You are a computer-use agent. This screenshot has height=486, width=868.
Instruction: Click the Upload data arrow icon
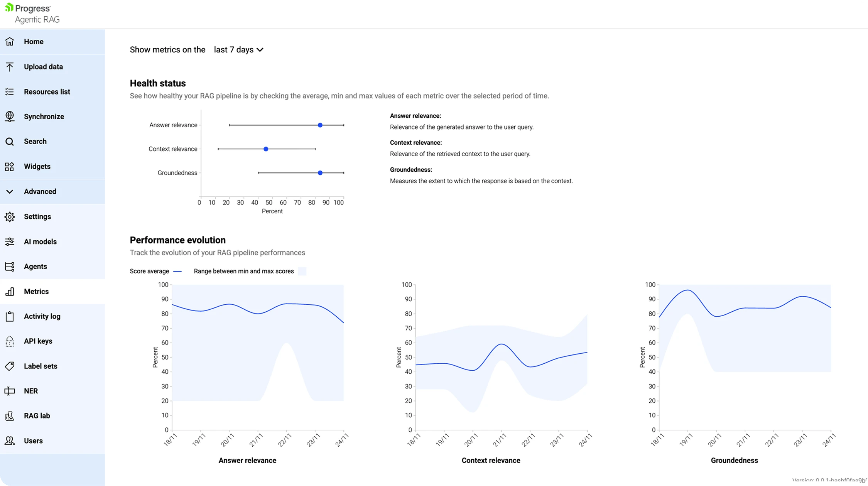click(x=10, y=67)
